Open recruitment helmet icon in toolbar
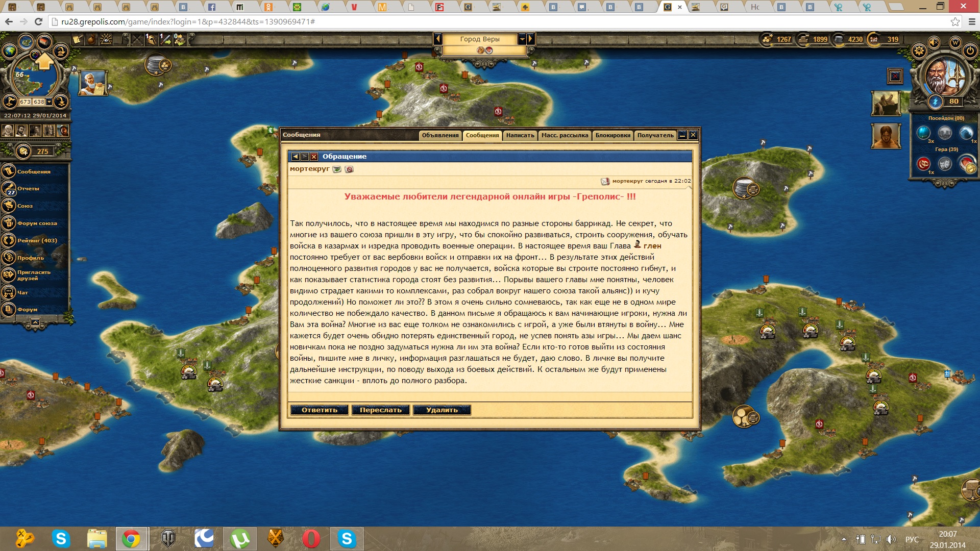980x551 pixels. pyautogui.click(x=151, y=39)
